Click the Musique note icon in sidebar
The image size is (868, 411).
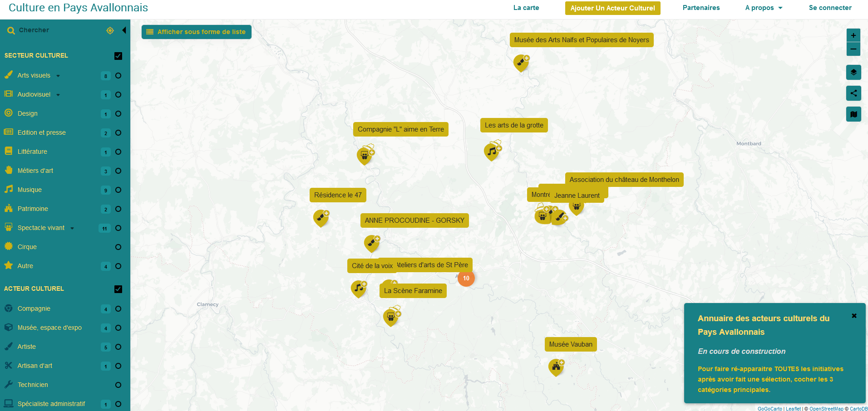tap(9, 189)
